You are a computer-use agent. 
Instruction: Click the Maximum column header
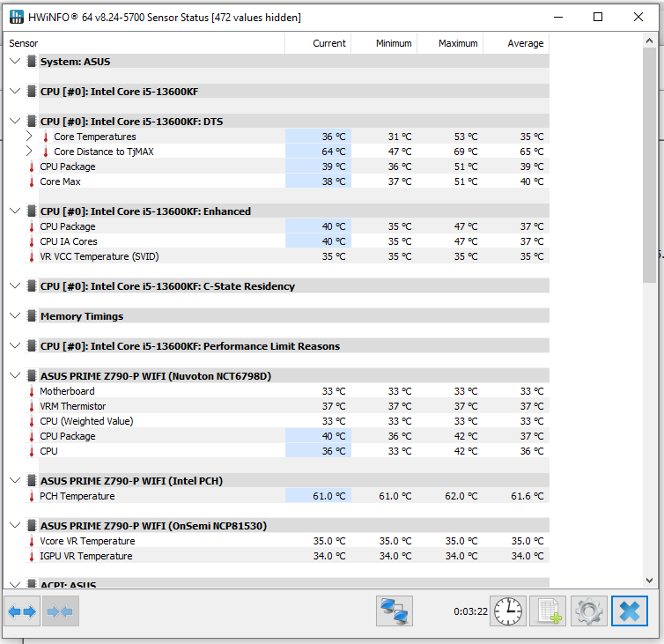(x=450, y=43)
